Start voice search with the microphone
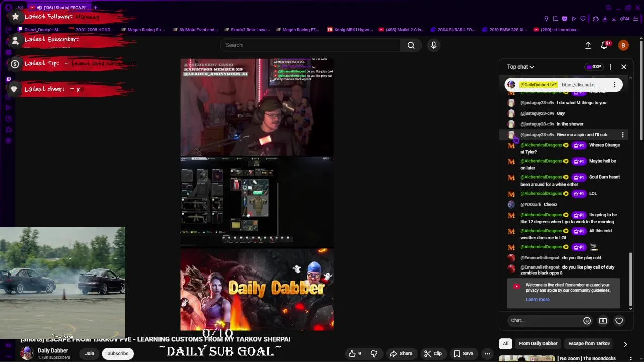644x362 pixels. (x=434, y=45)
